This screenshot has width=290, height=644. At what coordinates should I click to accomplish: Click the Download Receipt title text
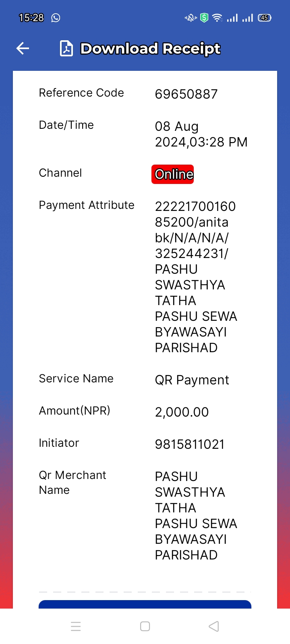(150, 49)
